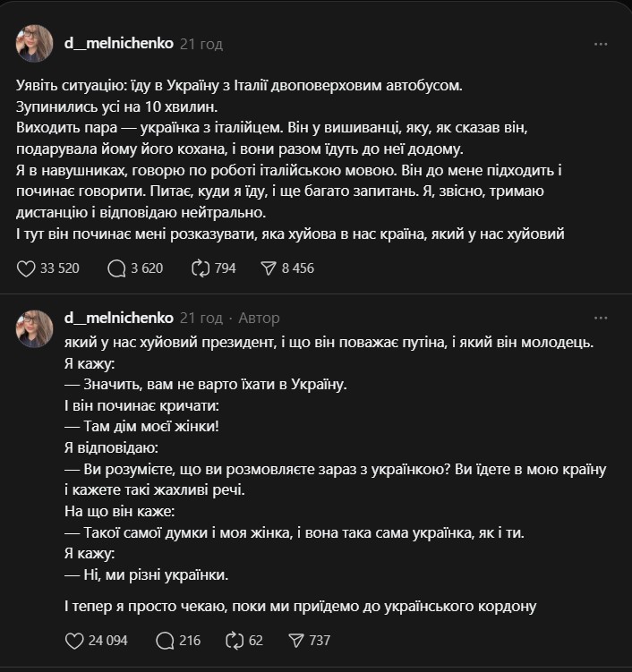Open comments on the first post
Image resolution: width=632 pixels, height=672 pixels.
coord(116,268)
